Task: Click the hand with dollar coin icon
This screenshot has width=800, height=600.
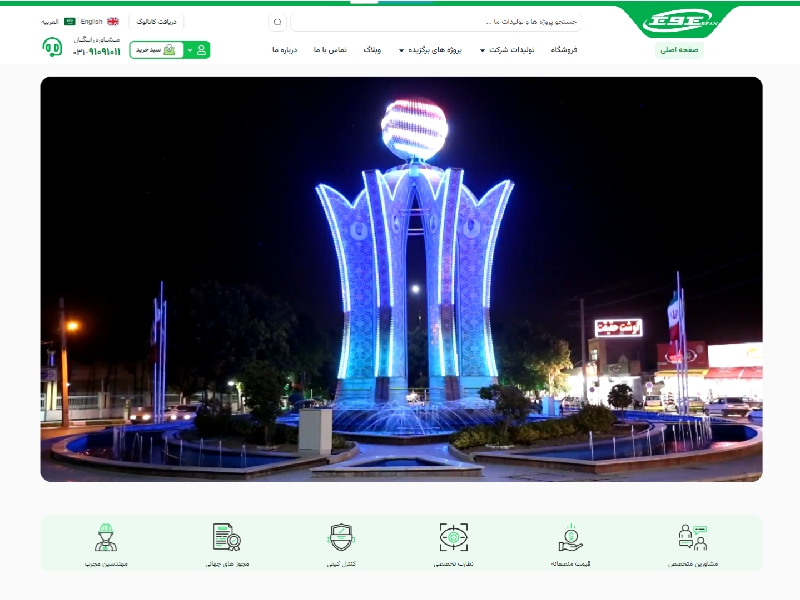Action: [x=571, y=537]
